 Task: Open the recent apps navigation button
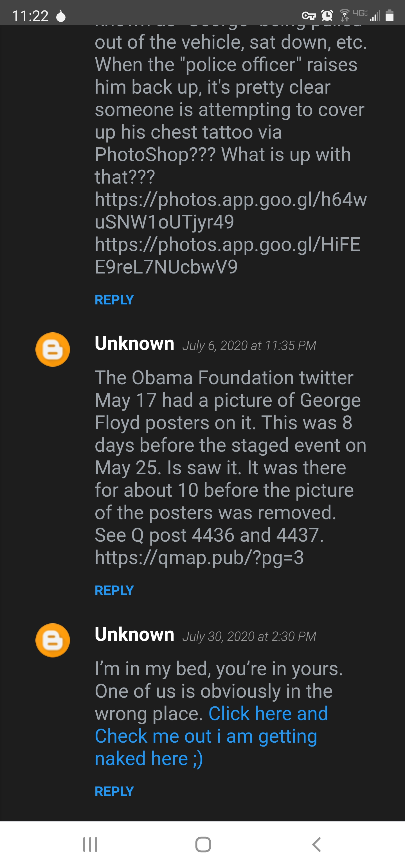coord(90,844)
